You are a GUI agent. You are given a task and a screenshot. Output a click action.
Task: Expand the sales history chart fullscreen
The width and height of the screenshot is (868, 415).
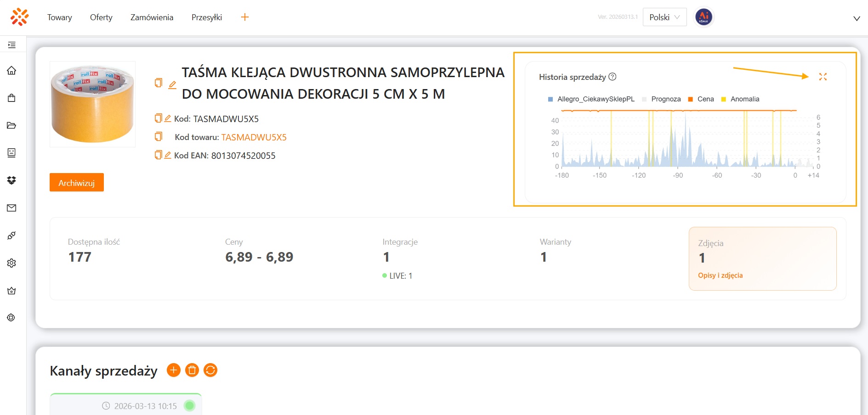[x=823, y=77]
